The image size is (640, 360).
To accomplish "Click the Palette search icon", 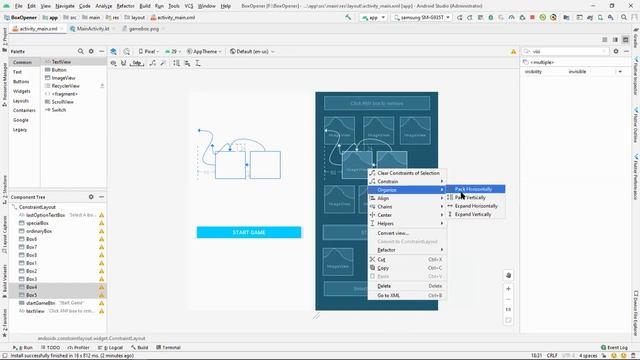I will pyautogui.click(x=80, y=51).
